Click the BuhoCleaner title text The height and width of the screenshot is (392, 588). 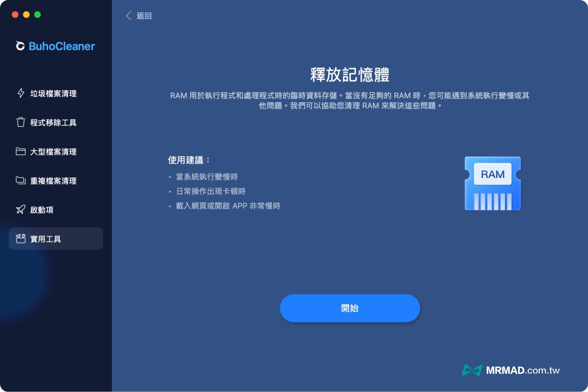pyautogui.click(x=62, y=46)
